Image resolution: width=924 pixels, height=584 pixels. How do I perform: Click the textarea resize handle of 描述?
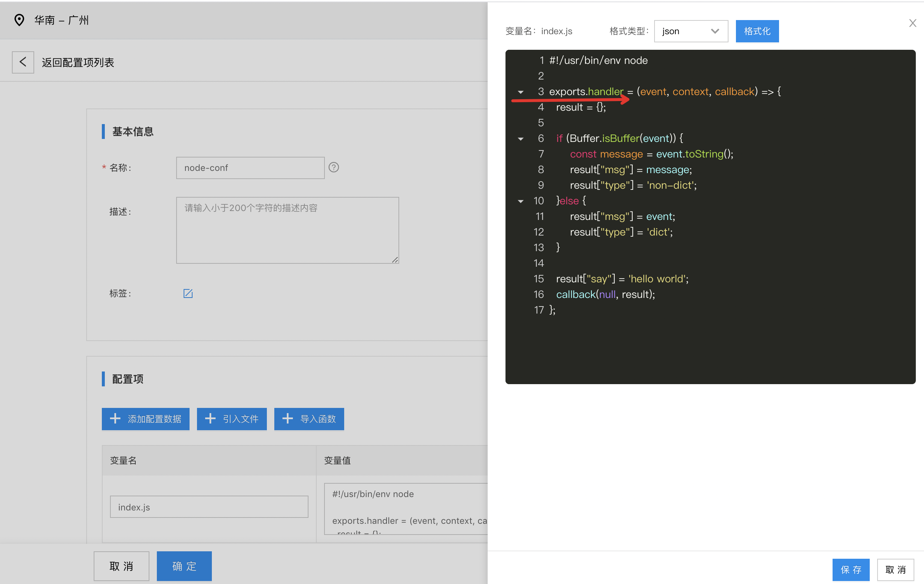[x=395, y=260]
